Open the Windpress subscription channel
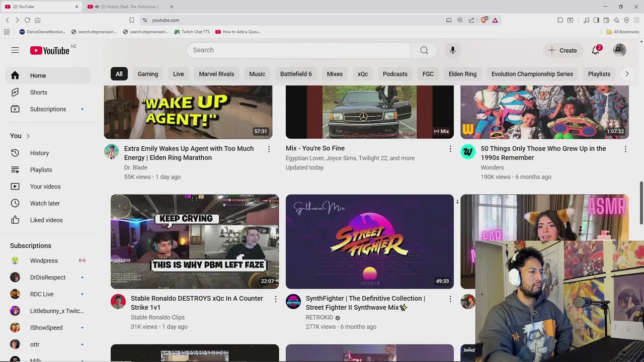Screen dimensions: 644x362 point(48,260)
